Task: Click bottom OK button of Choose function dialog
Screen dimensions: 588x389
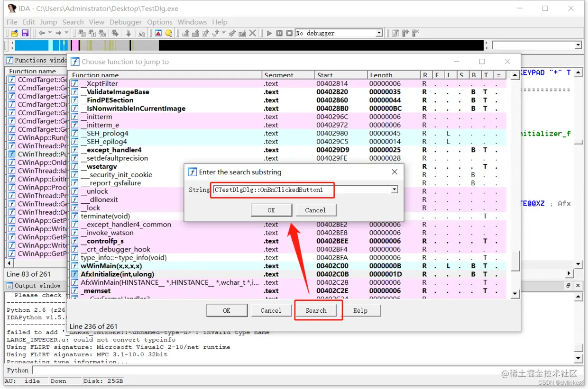Action: [227, 310]
